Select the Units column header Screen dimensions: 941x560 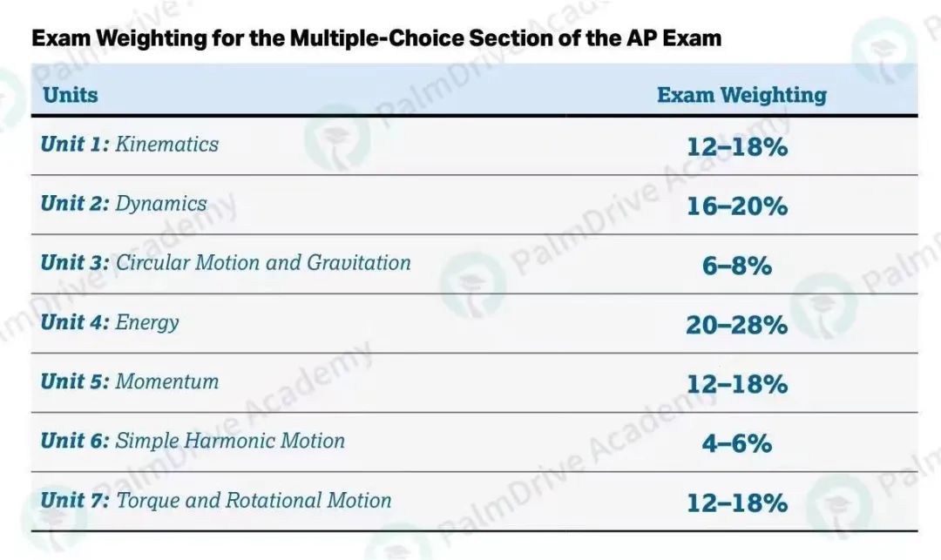point(71,95)
